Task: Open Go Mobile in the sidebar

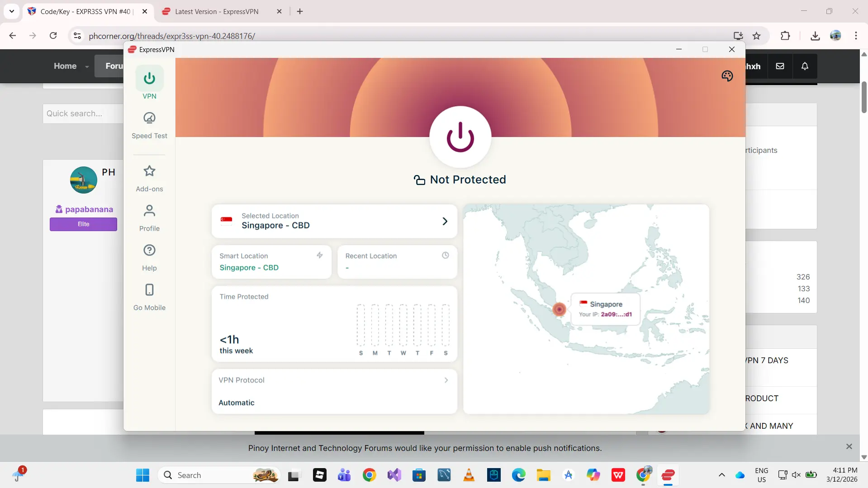Action: (149, 298)
